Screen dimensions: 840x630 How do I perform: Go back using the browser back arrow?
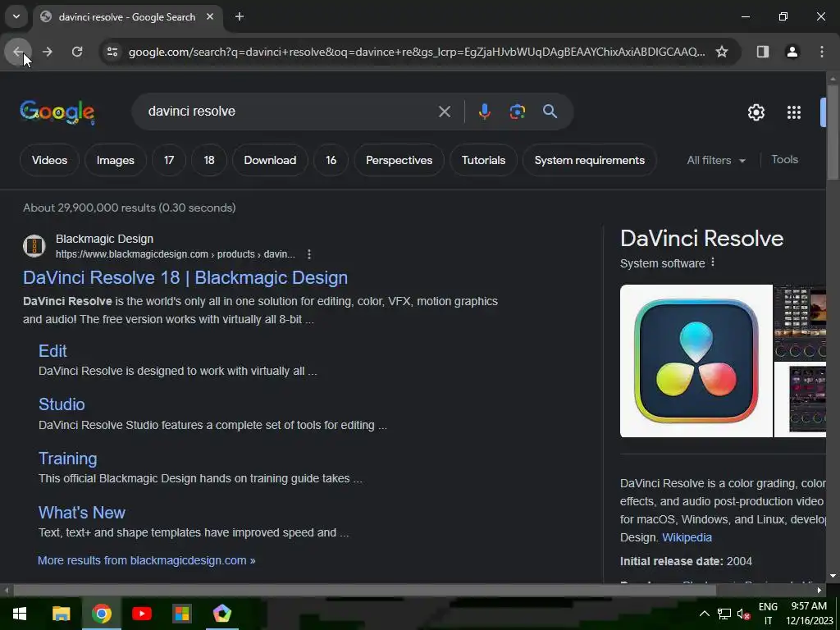coord(18,52)
